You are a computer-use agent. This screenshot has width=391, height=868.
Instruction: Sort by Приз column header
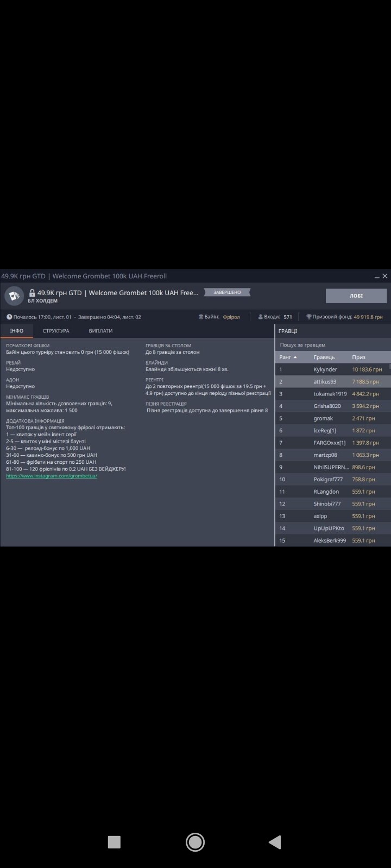pos(358,358)
